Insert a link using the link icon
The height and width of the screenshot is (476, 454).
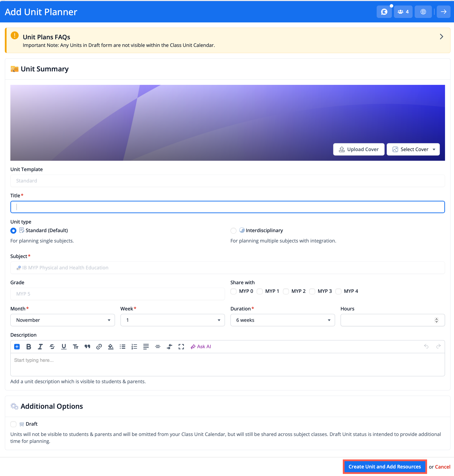click(99, 346)
